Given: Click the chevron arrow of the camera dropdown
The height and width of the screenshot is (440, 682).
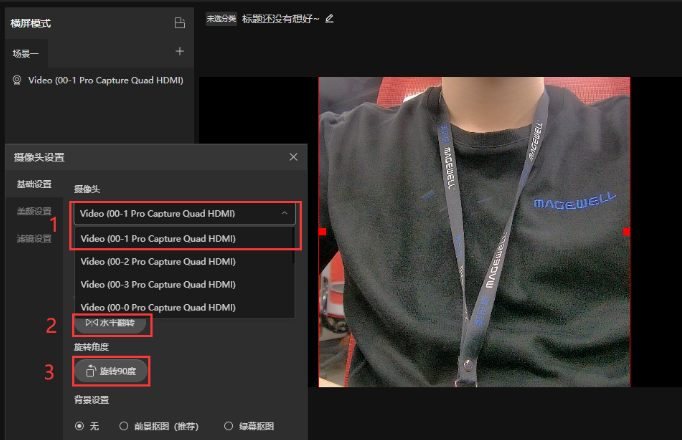Looking at the screenshot, I should [284, 213].
